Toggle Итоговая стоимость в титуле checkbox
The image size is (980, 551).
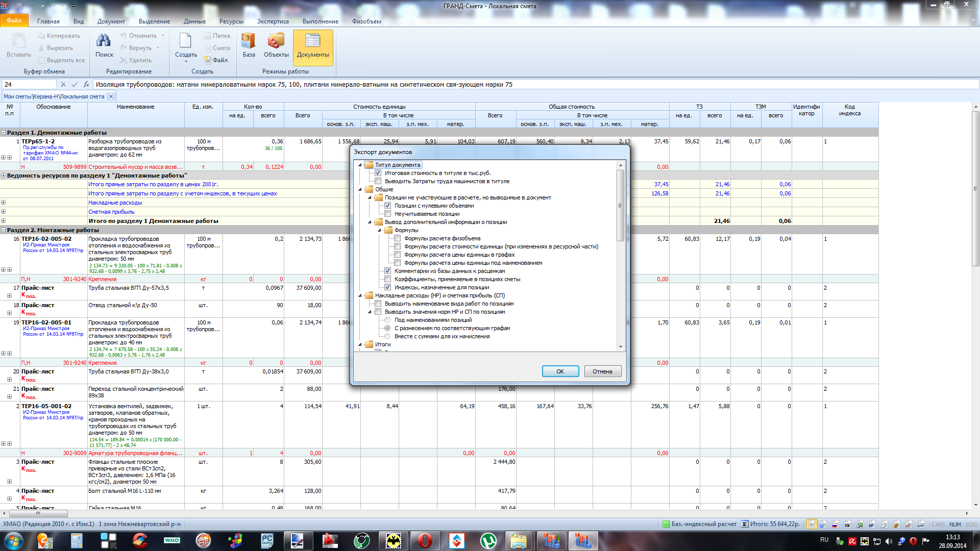coord(378,173)
